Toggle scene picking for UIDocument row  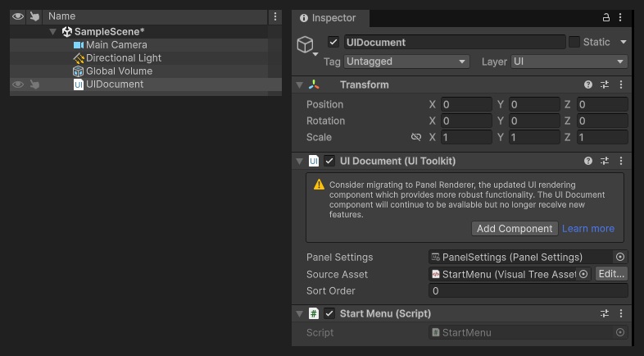(35, 84)
